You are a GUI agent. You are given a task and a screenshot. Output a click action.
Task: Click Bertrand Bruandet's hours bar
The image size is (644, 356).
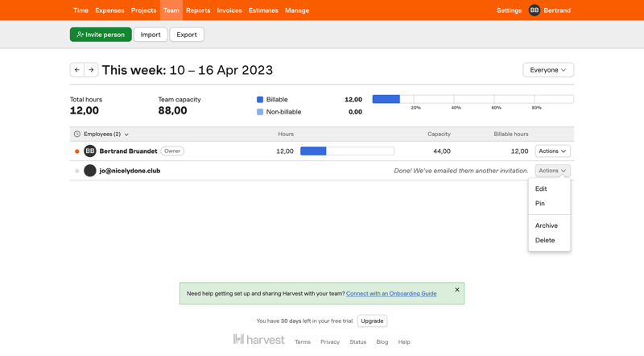(347, 151)
